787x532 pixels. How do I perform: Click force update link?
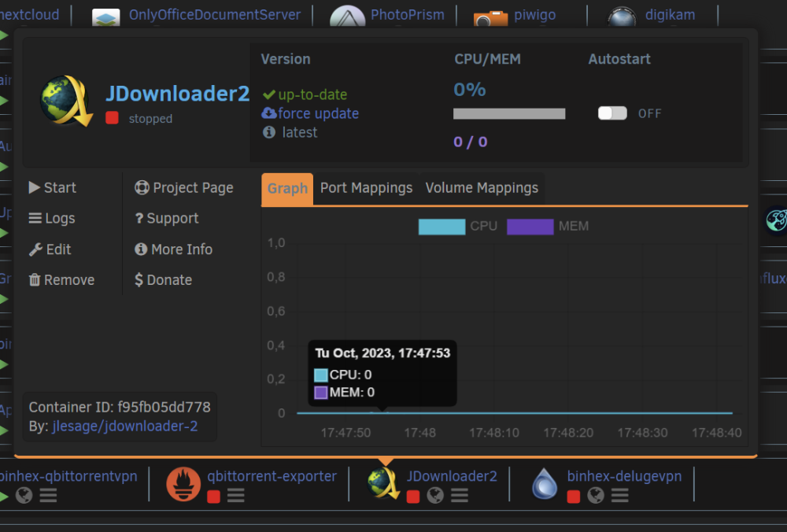tap(318, 113)
